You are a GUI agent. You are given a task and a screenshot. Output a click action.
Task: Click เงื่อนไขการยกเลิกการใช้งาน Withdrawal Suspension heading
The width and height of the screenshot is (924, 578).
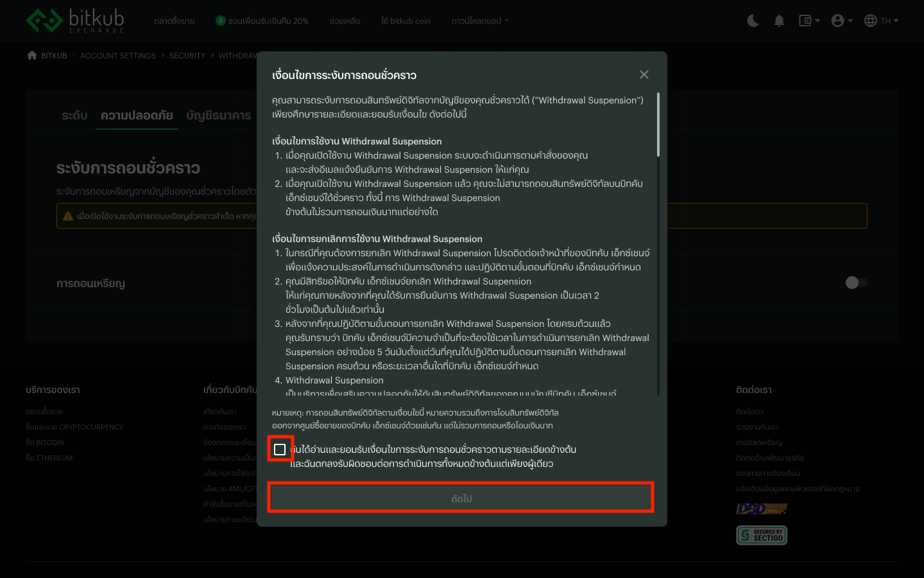point(377,239)
